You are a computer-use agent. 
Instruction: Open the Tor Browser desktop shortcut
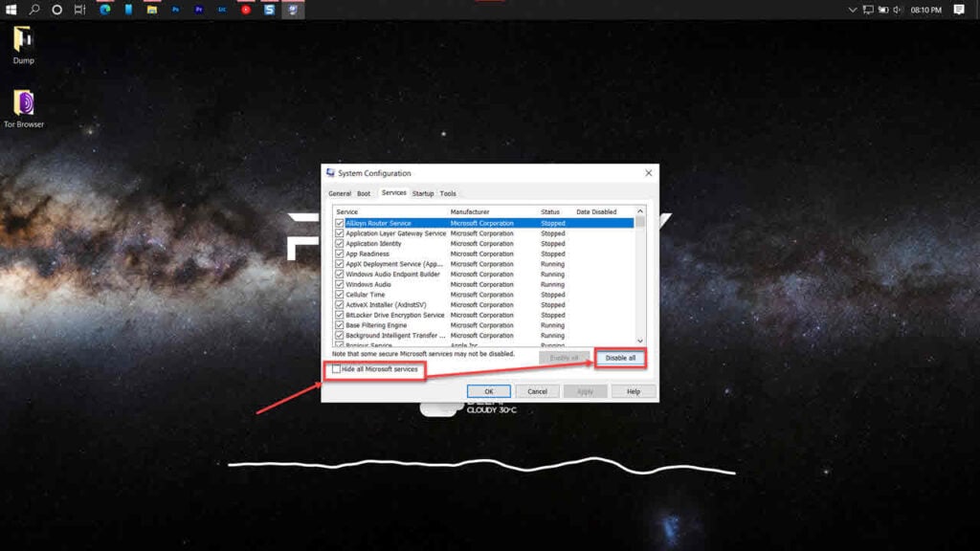[23, 109]
